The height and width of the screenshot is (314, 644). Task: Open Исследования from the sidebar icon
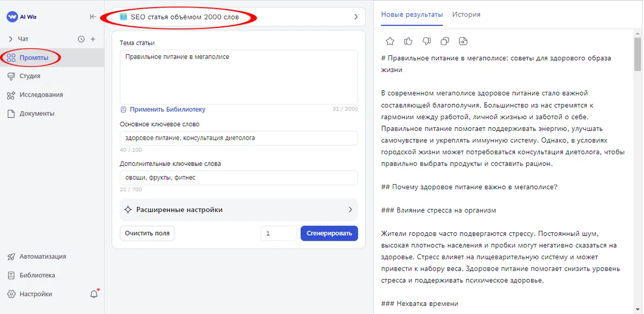[x=12, y=94]
